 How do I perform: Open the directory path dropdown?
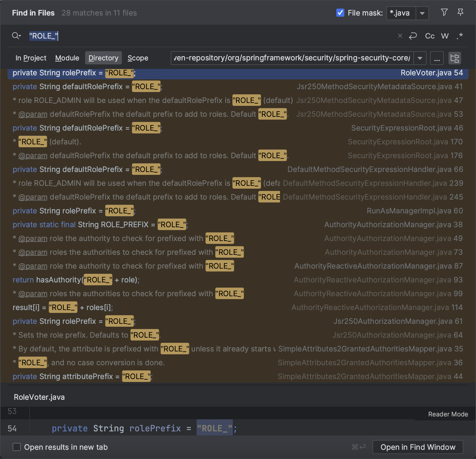tap(420, 58)
